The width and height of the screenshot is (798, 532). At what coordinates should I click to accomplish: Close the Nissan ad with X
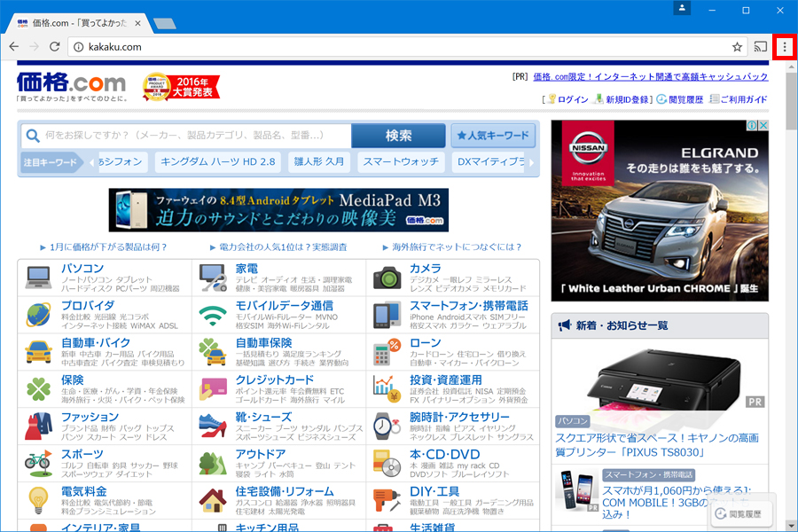point(763,125)
